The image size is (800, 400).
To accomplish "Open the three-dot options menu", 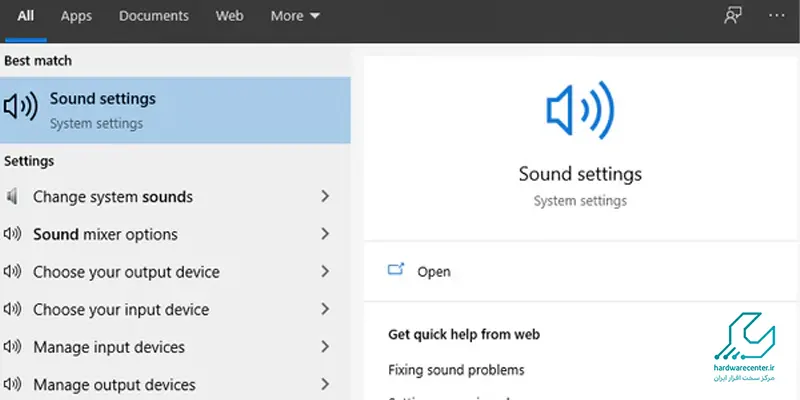I will [776, 16].
